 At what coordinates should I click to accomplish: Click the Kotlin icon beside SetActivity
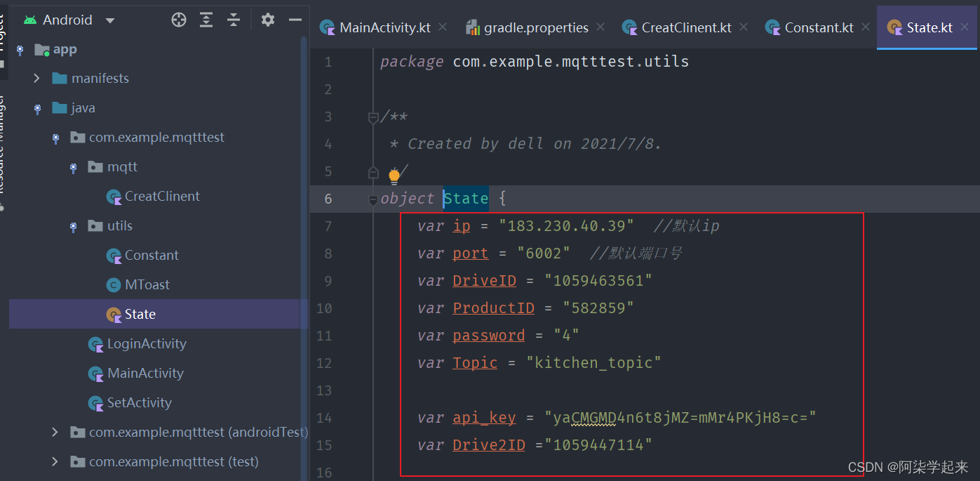pyautogui.click(x=96, y=403)
